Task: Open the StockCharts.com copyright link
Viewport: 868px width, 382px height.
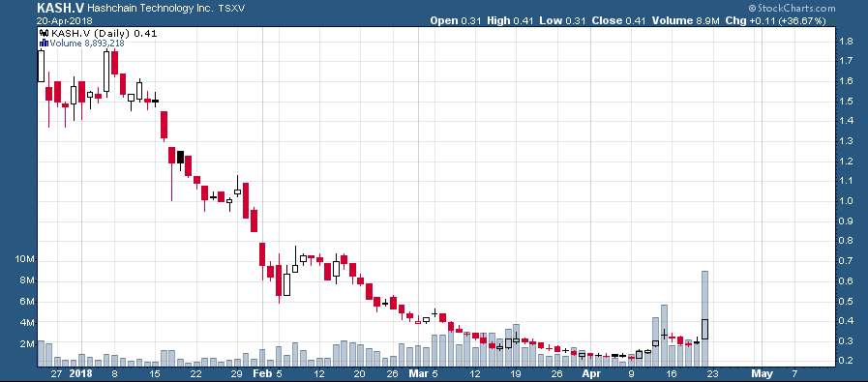Action: coord(792,9)
